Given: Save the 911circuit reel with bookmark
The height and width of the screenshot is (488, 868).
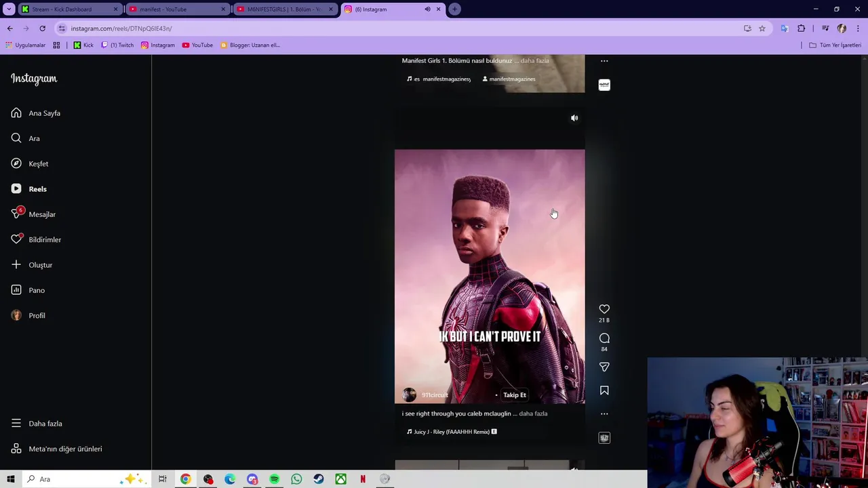Looking at the screenshot, I should pyautogui.click(x=604, y=390).
